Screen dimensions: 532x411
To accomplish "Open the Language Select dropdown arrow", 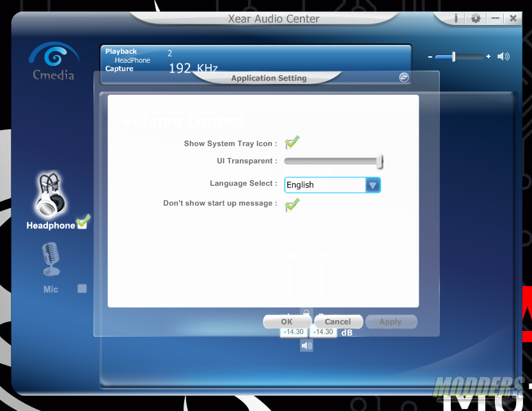I will tap(373, 185).
